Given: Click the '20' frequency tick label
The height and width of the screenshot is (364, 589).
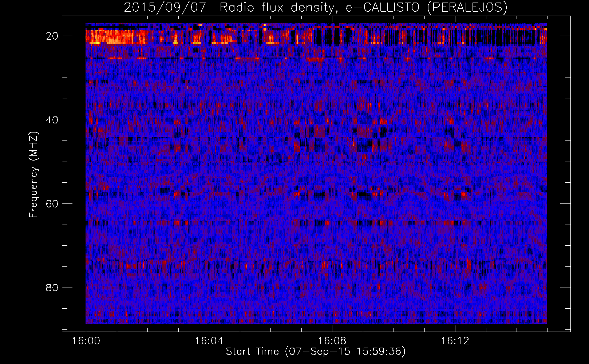Looking at the screenshot, I should coord(52,36).
